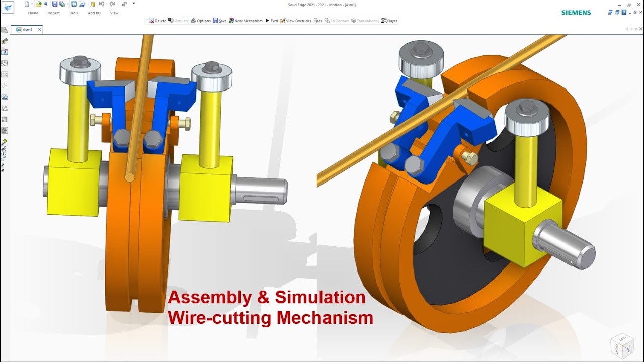The image size is (644, 362).
Task: Click the Open folder icon in quick access
Action: coord(38,4)
